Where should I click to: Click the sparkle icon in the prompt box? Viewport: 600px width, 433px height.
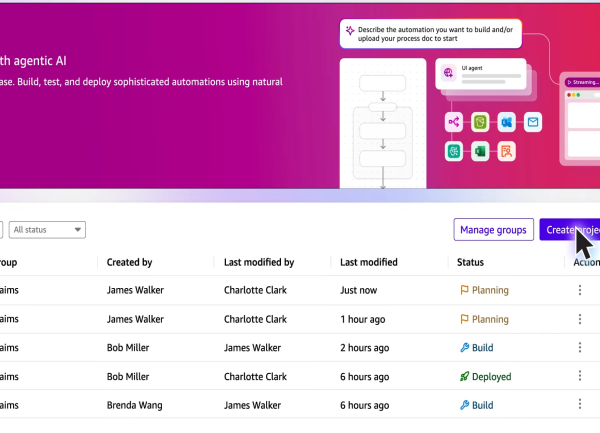(349, 31)
